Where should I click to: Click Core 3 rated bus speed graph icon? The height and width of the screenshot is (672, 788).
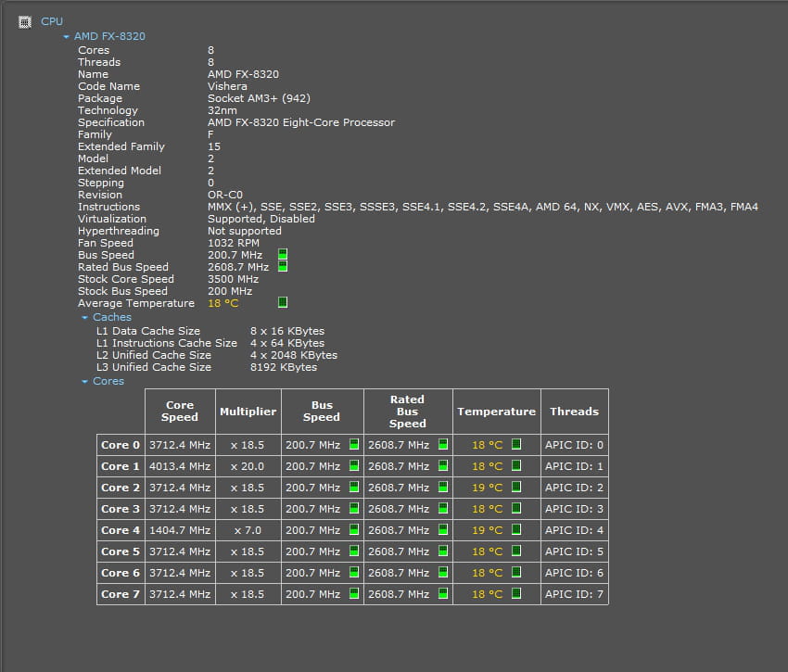(x=443, y=508)
